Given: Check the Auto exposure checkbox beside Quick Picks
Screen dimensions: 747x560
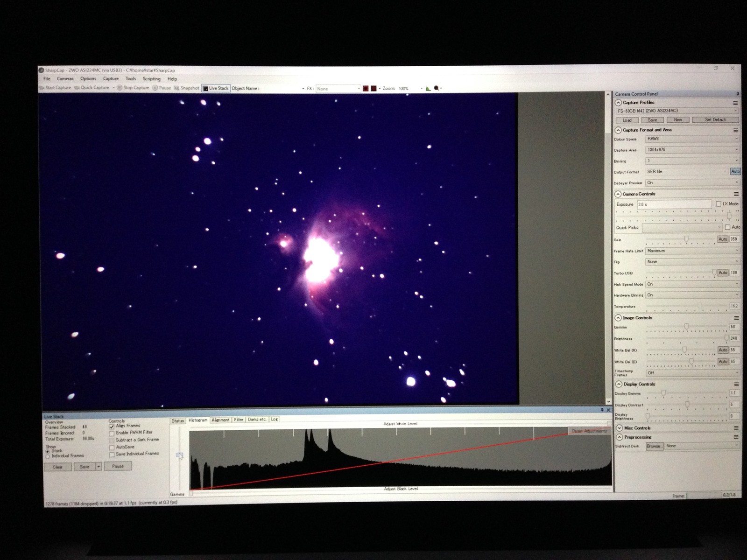Looking at the screenshot, I should click(727, 227).
